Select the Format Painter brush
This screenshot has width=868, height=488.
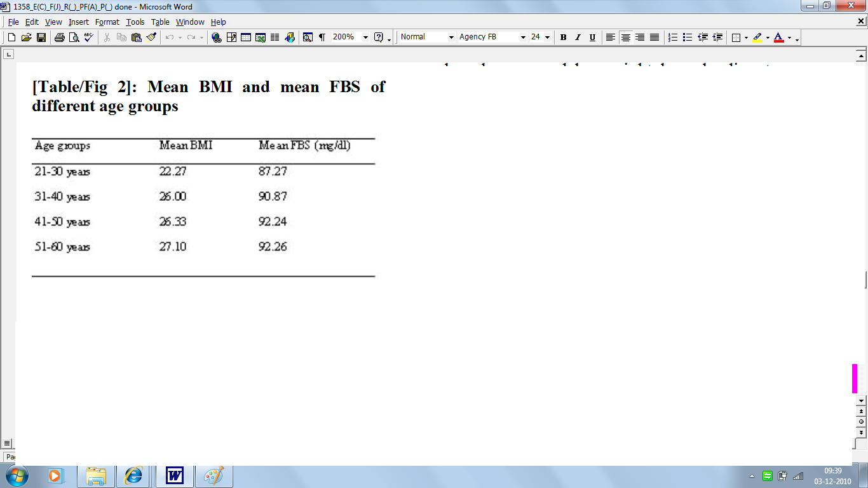pos(151,37)
